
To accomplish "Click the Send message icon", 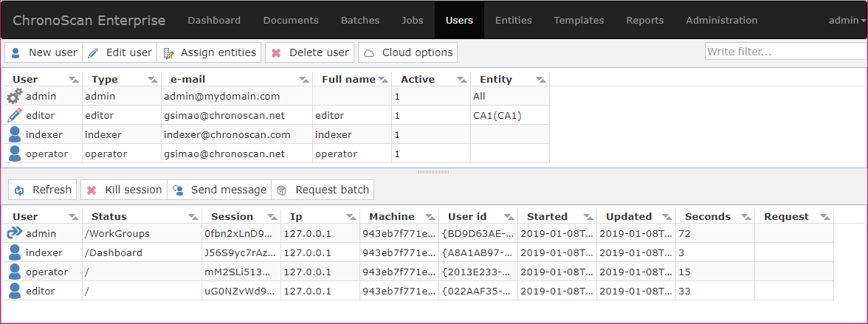I will coord(179,190).
